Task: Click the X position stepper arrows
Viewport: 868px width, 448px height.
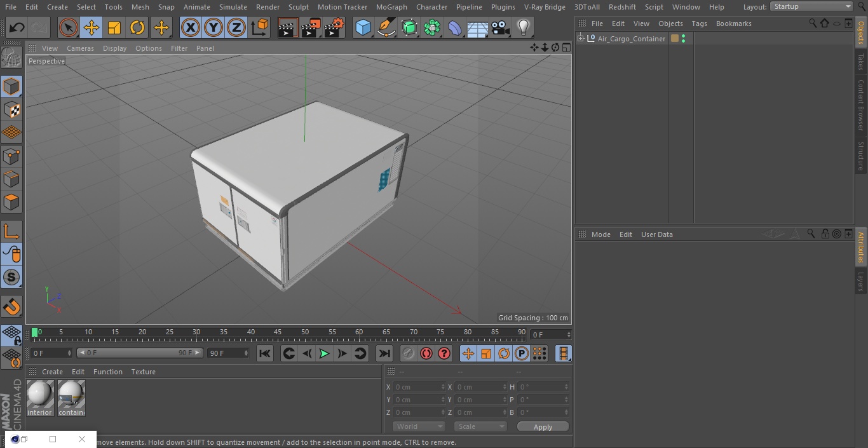Action: 443,387
